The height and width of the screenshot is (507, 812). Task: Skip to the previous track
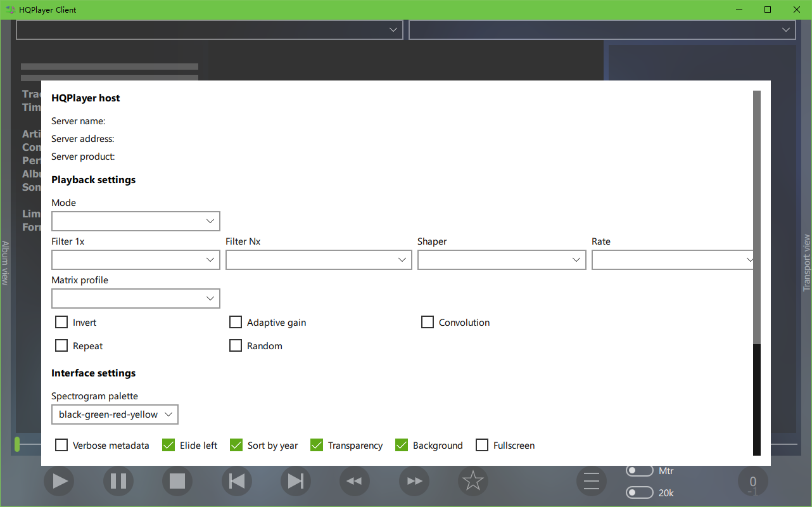pyautogui.click(x=237, y=481)
